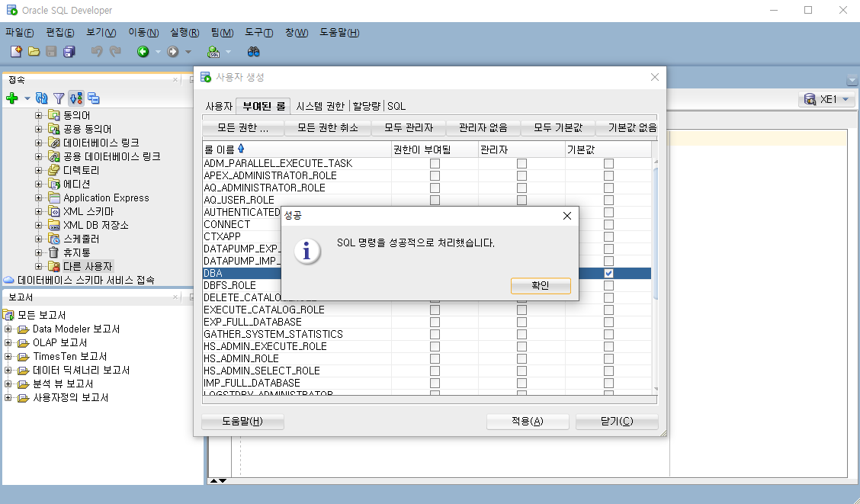
Task: Expand the 동의어 tree node
Action: 38,115
